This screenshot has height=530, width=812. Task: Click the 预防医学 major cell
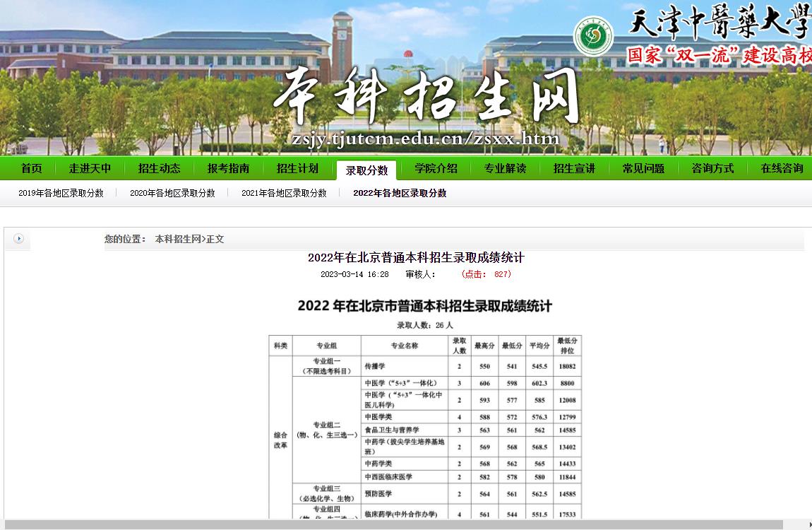tap(405, 494)
